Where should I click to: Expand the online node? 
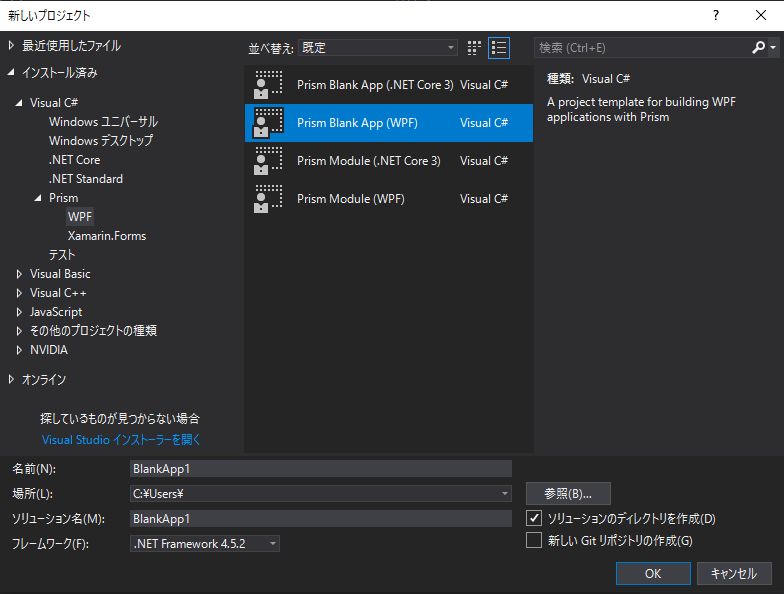point(11,380)
